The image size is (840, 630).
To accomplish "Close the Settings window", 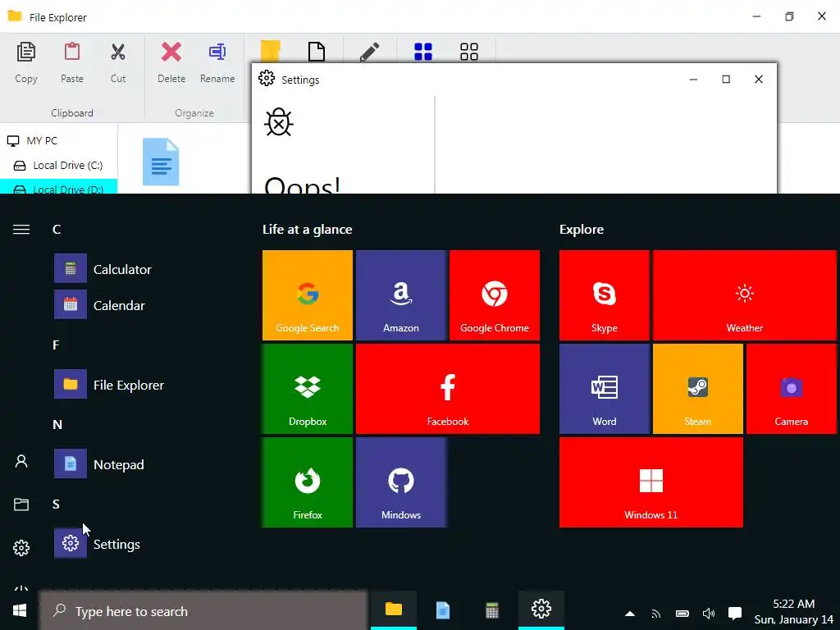I will pyautogui.click(x=759, y=80).
